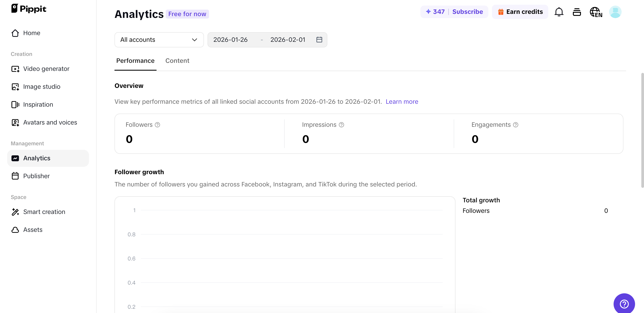644x313 pixels.
Task: Open the purple help button
Action: pos(624,304)
